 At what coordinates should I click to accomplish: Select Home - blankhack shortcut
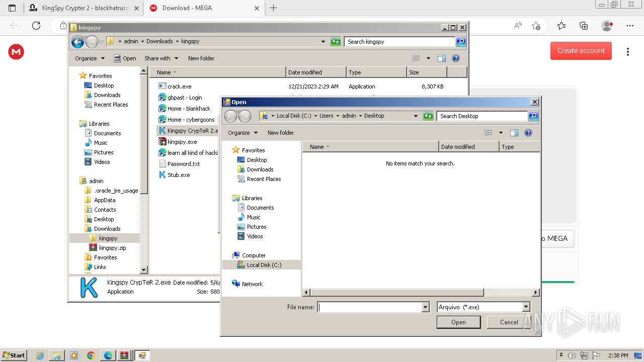click(184, 109)
